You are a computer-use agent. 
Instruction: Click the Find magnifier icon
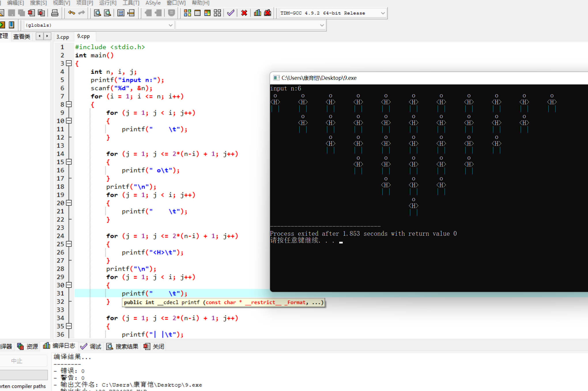tap(97, 13)
